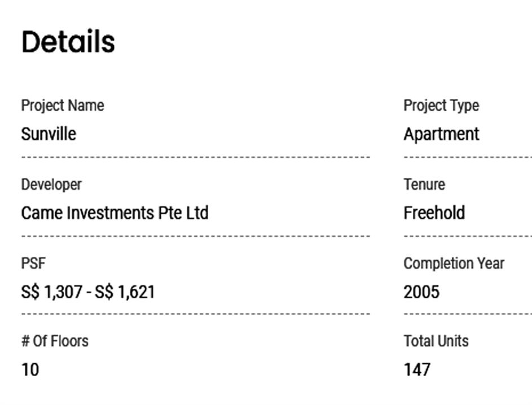Click the dashed divider below Sunville
532x405 pixels.
(x=195, y=157)
